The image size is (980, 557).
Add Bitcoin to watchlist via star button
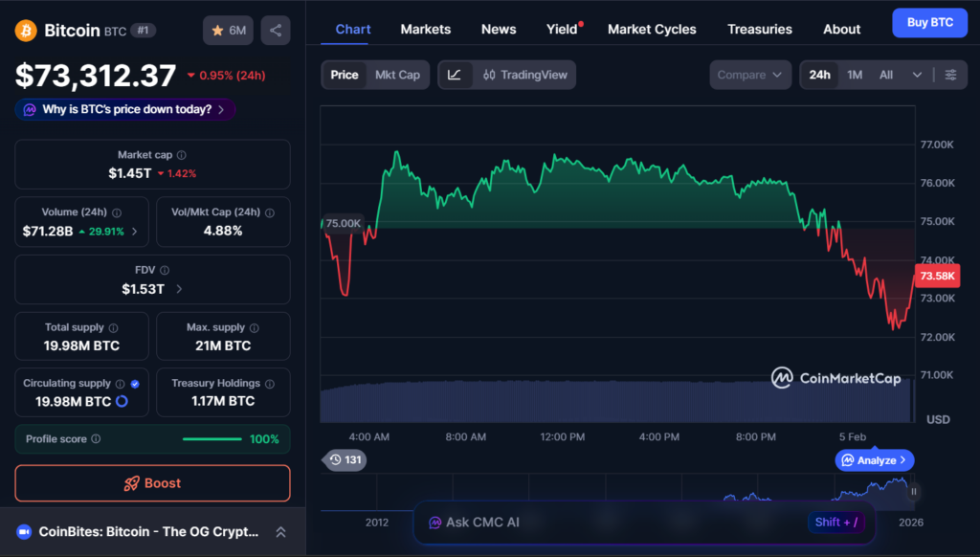(x=228, y=31)
